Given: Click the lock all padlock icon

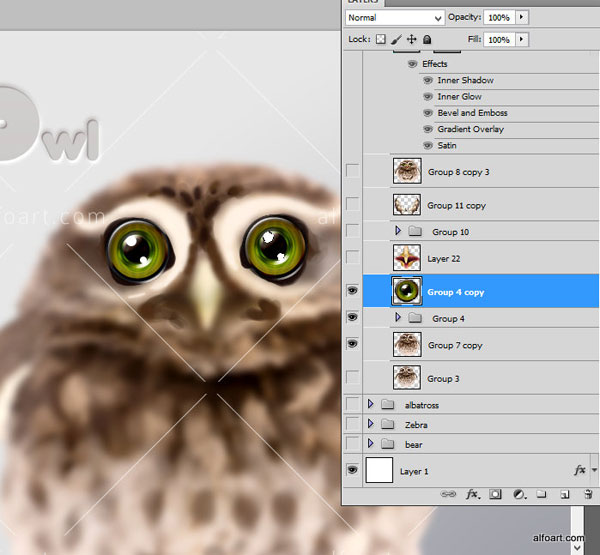Looking at the screenshot, I should (427, 39).
